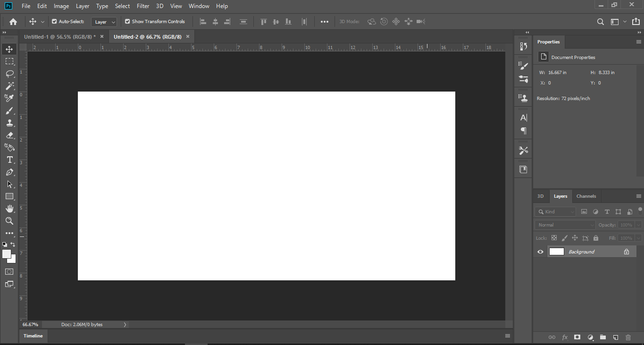Expand the Normal blend mode dropdown

[565, 225]
